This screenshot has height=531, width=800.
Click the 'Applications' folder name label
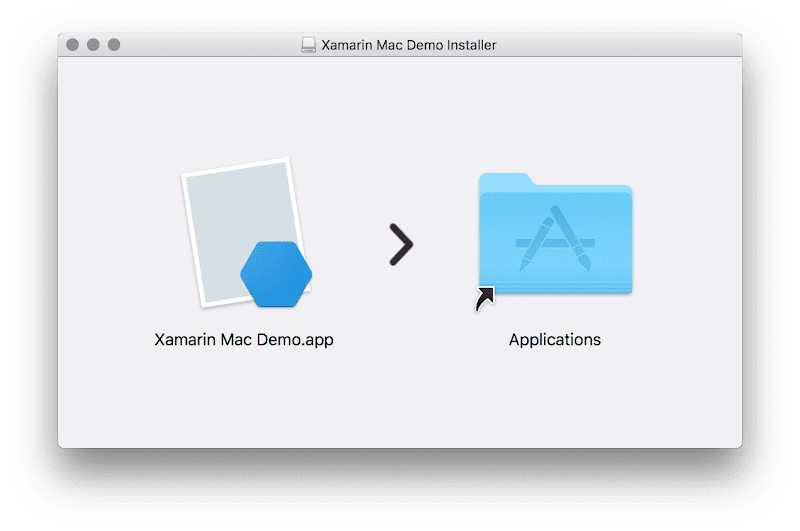[555, 340]
